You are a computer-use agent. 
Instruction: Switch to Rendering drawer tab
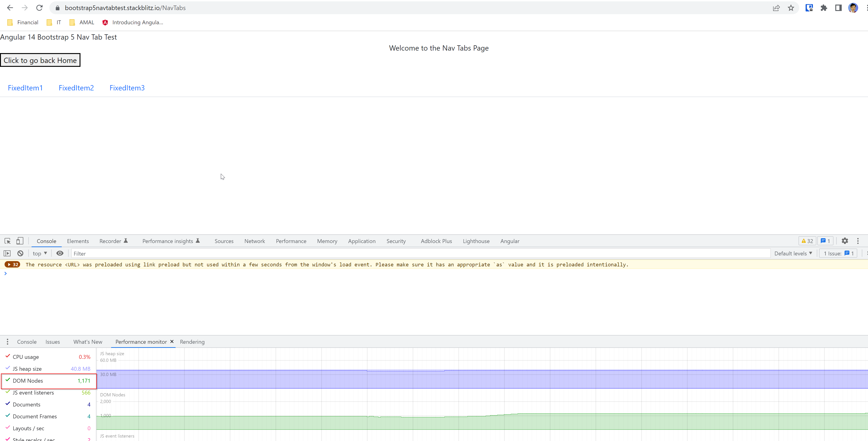(192, 342)
